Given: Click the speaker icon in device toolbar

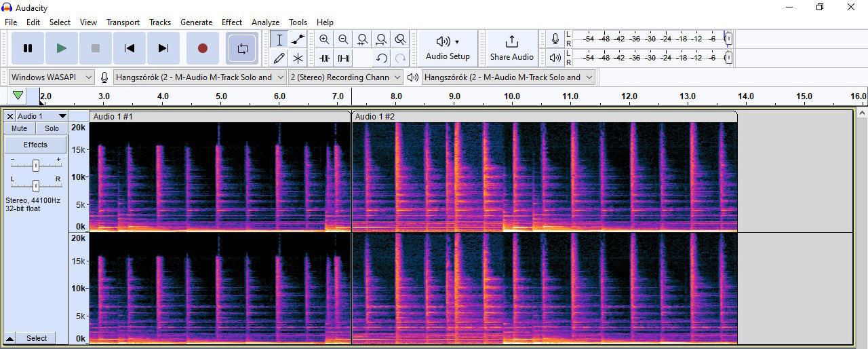Looking at the screenshot, I should tap(412, 77).
